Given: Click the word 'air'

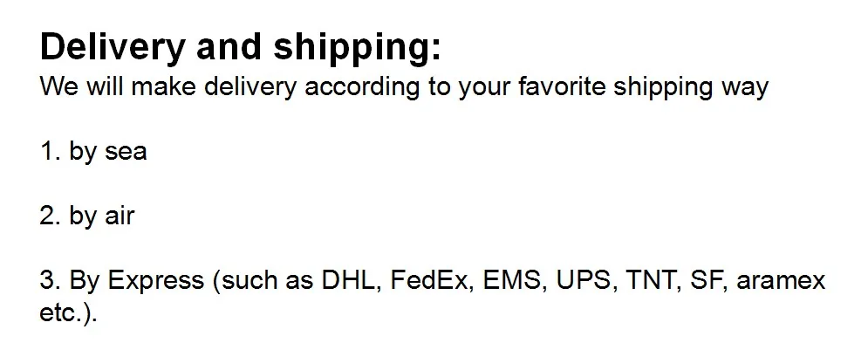Looking at the screenshot, I should click(120, 216).
